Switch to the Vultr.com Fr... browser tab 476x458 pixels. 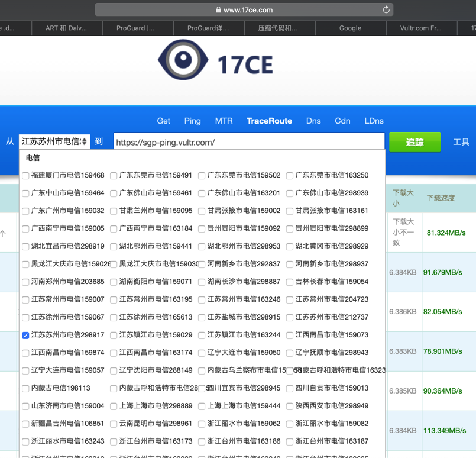pos(422,28)
